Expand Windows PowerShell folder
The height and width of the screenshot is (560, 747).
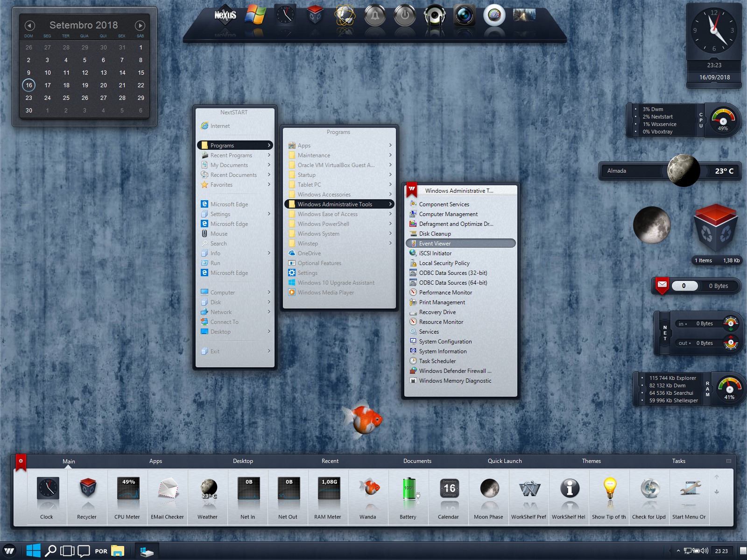(x=339, y=224)
